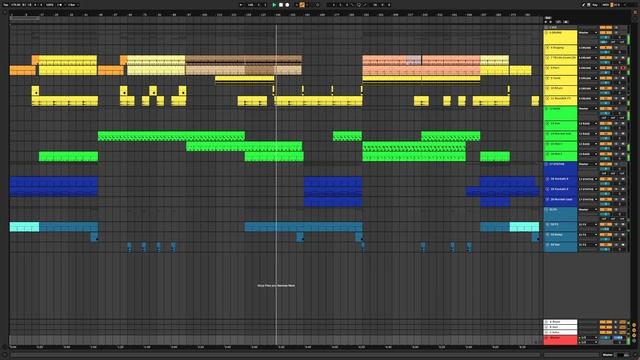
Task: Arm track 24 for recording
Action: [623, 245]
